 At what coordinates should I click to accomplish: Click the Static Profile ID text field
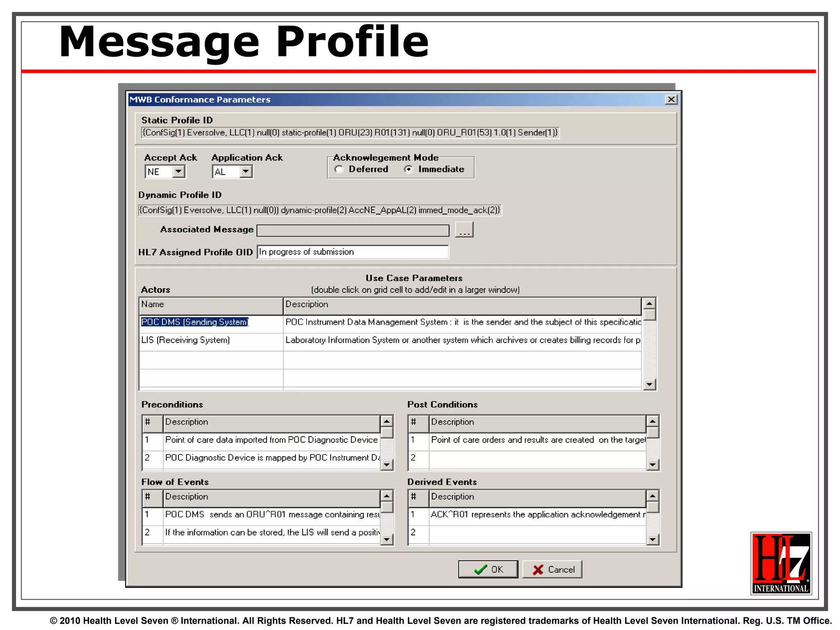click(350, 132)
